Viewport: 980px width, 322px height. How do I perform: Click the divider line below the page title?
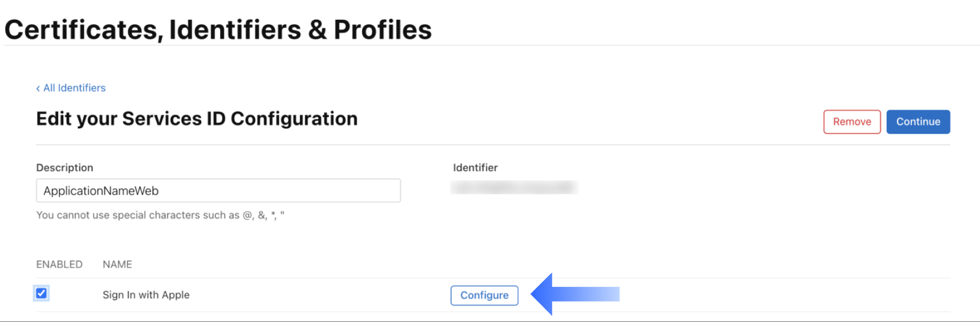[490, 45]
